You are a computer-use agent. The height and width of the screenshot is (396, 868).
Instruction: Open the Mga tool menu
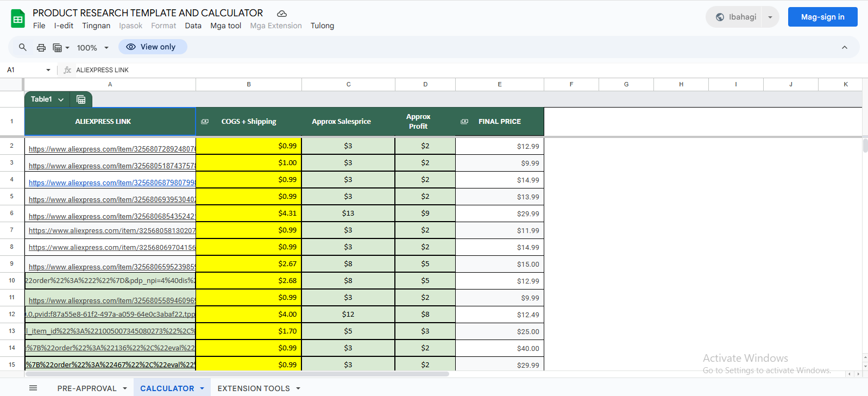click(x=226, y=26)
